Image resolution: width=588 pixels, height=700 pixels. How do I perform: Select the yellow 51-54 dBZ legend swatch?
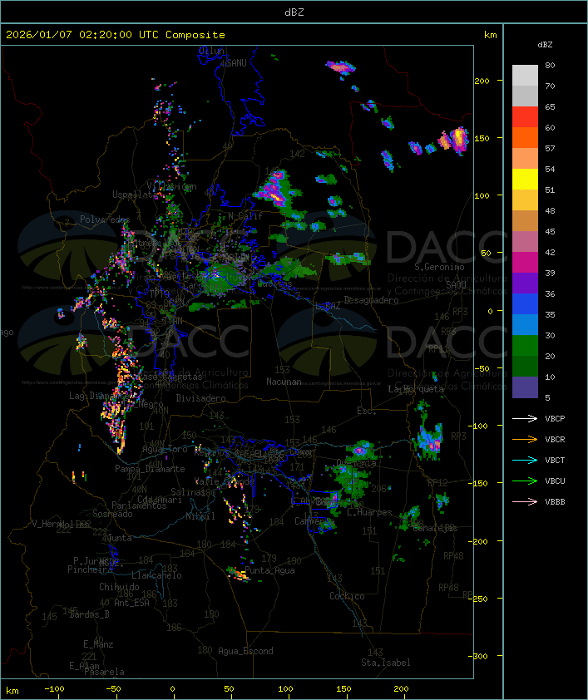tap(525, 180)
